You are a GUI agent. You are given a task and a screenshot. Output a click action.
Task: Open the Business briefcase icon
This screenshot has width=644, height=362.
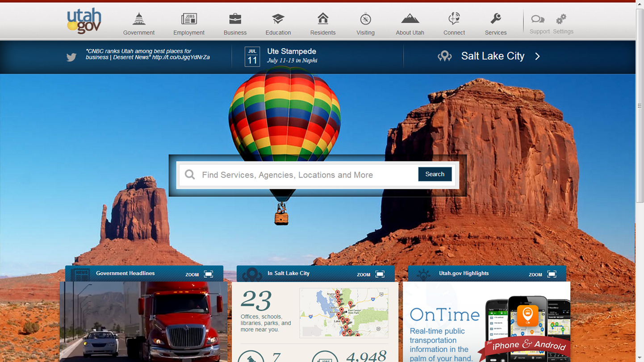[x=235, y=19]
